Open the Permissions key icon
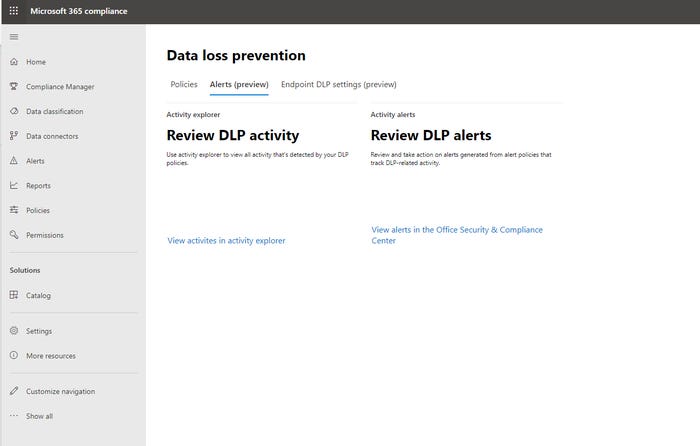 pos(14,235)
